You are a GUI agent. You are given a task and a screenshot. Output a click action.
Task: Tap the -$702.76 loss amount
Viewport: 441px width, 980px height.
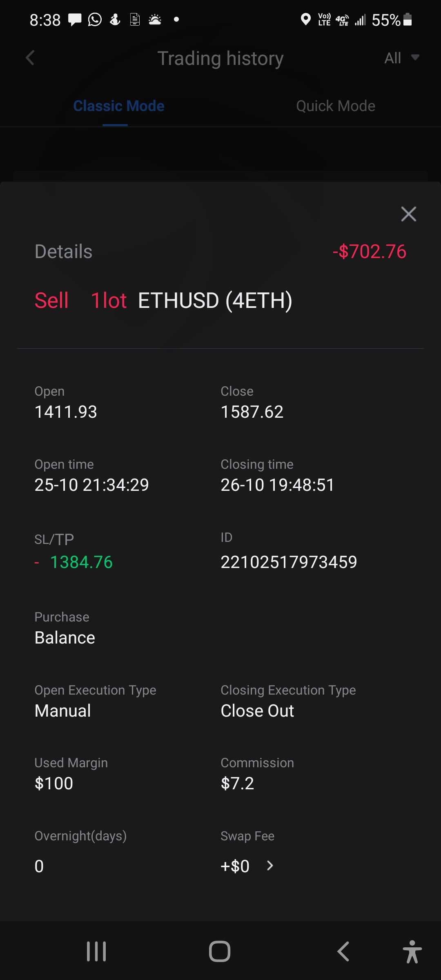pos(369,252)
